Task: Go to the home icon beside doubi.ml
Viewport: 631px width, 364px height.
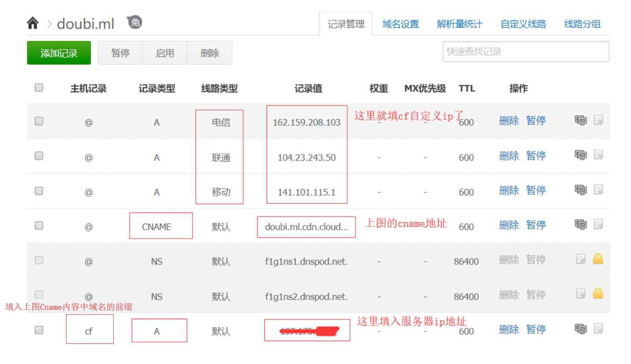Action: click(33, 23)
